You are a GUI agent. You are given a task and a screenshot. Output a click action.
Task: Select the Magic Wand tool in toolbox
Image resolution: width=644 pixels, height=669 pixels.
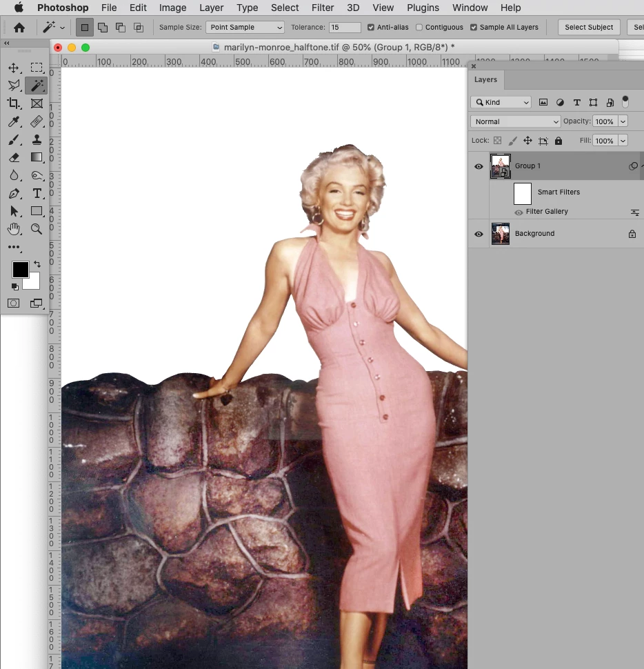(37, 86)
